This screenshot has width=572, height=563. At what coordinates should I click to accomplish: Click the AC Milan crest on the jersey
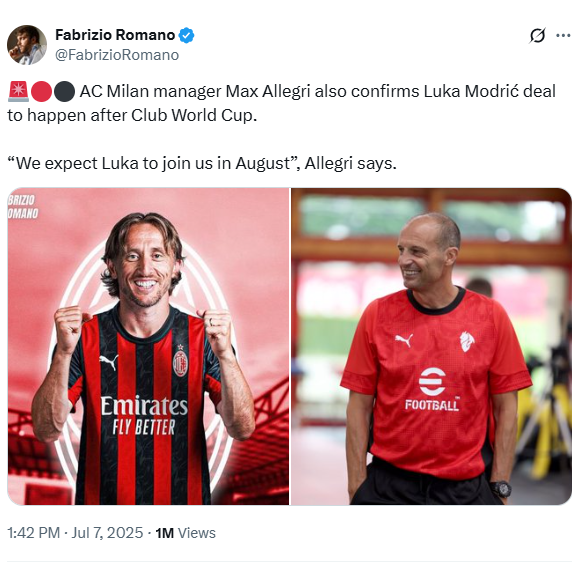click(x=180, y=361)
